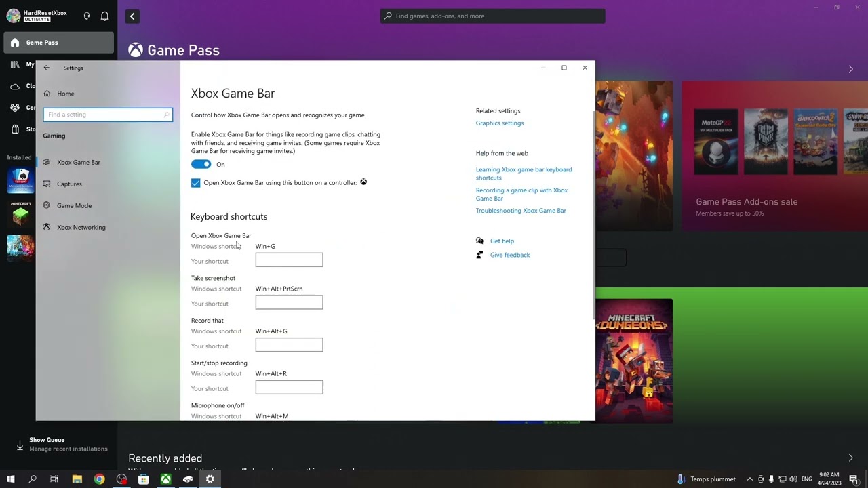Viewport: 868px width, 488px height.
Task: Open Game Pass Add-ons sale card
Action: (774, 156)
